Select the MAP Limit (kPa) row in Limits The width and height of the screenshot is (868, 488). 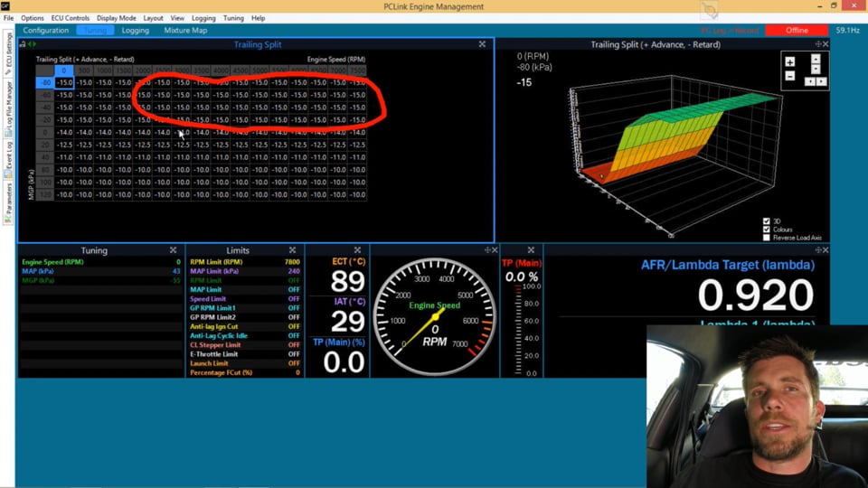pos(245,271)
